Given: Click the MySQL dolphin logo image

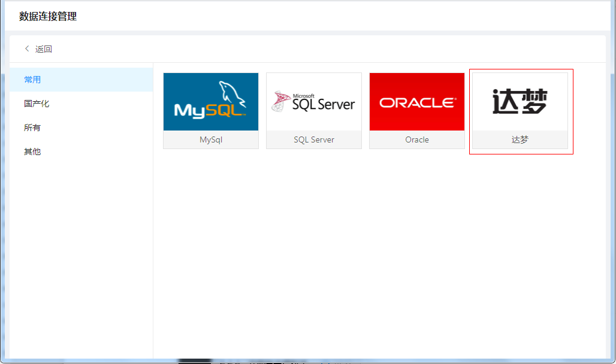Looking at the screenshot, I should [210, 101].
